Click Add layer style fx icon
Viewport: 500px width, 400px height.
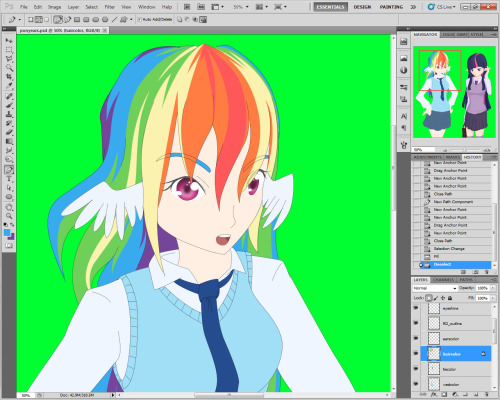click(x=433, y=394)
